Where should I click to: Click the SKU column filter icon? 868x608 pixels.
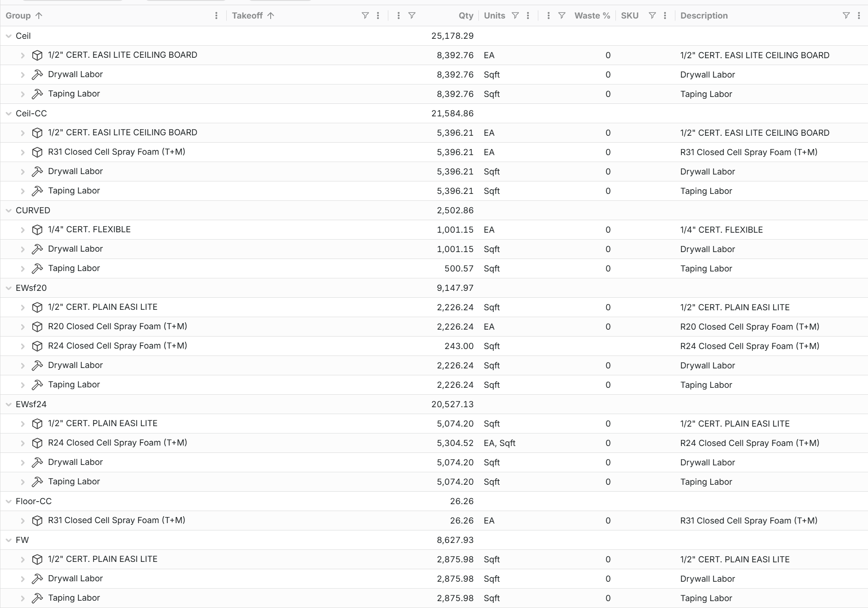pyautogui.click(x=652, y=16)
